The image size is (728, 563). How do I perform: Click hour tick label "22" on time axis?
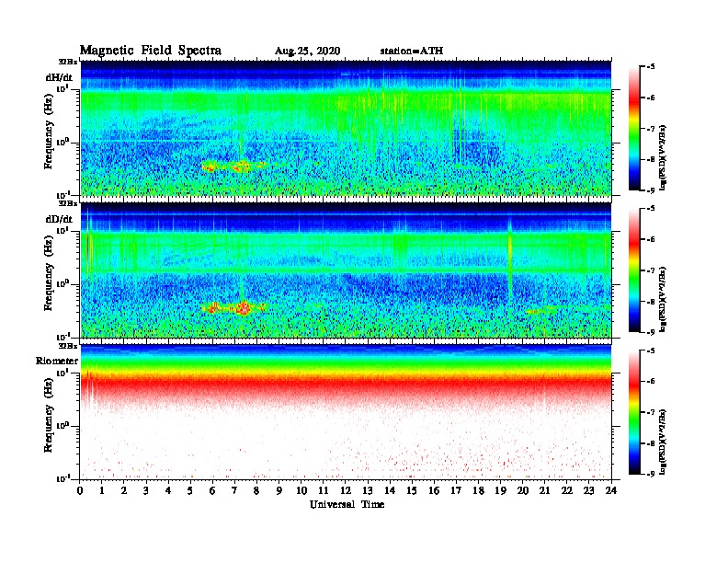(x=567, y=490)
